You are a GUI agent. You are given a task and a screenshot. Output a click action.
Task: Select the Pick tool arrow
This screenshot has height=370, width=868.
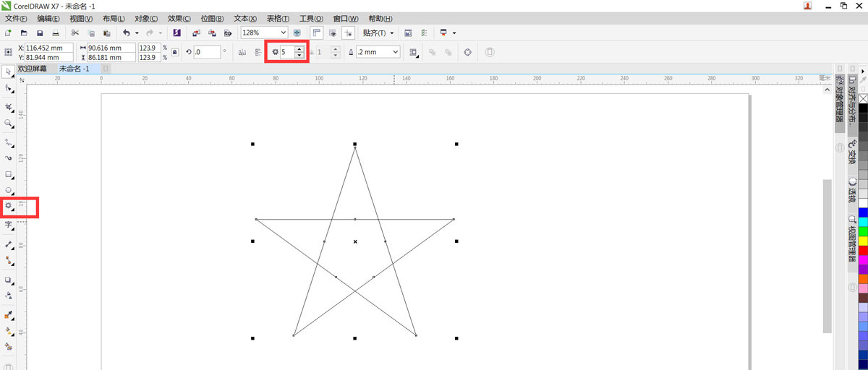[9, 71]
